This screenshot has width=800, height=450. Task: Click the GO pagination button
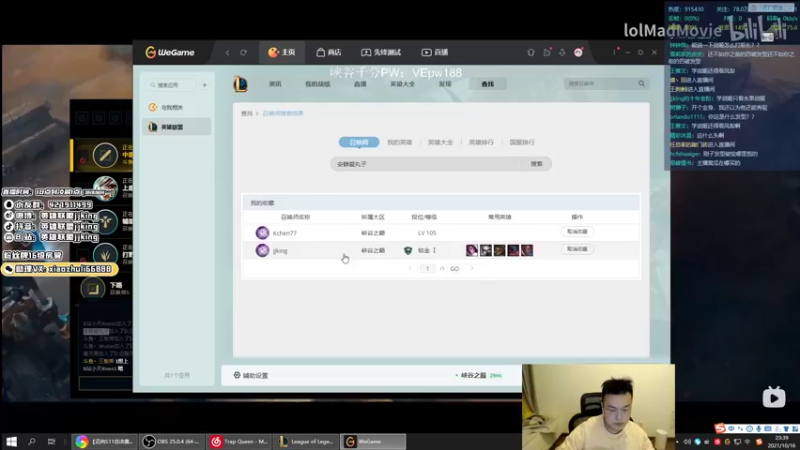click(455, 268)
